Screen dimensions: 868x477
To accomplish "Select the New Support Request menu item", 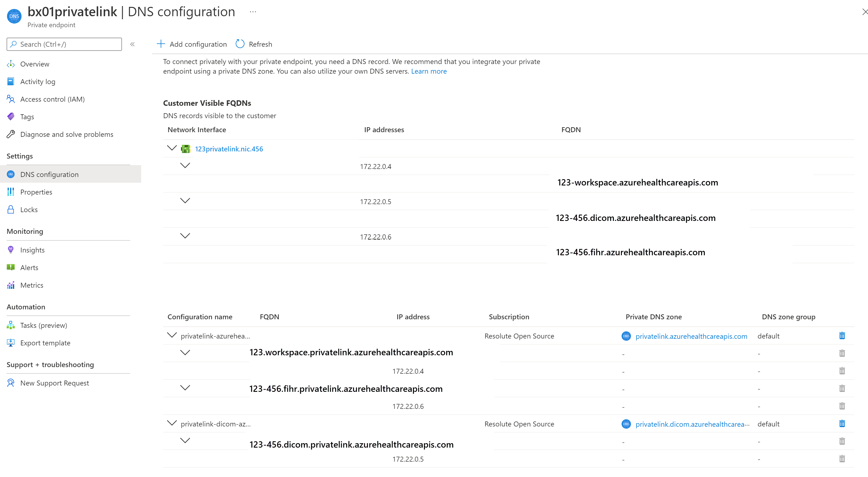I will click(x=54, y=382).
